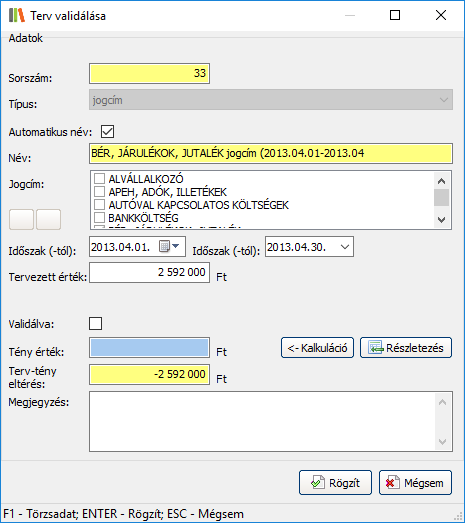Tick the BANKKÖLTSÉG jogcím checkbox
465x523 pixels.
[x=99, y=217]
